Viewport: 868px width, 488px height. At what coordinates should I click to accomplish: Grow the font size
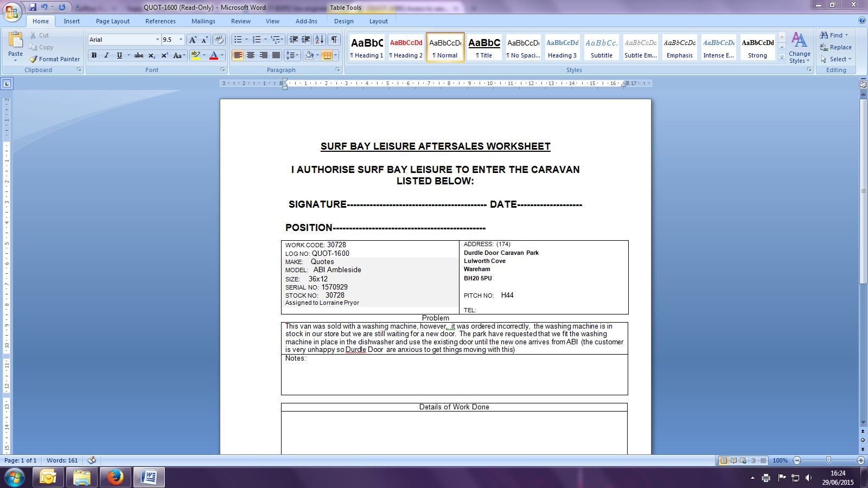click(x=193, y=40)
